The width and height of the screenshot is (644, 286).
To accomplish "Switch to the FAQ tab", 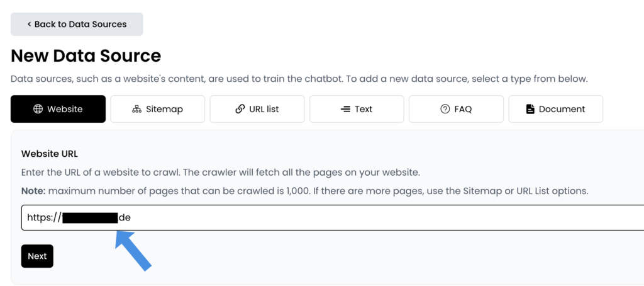I will tap(457, 109).
